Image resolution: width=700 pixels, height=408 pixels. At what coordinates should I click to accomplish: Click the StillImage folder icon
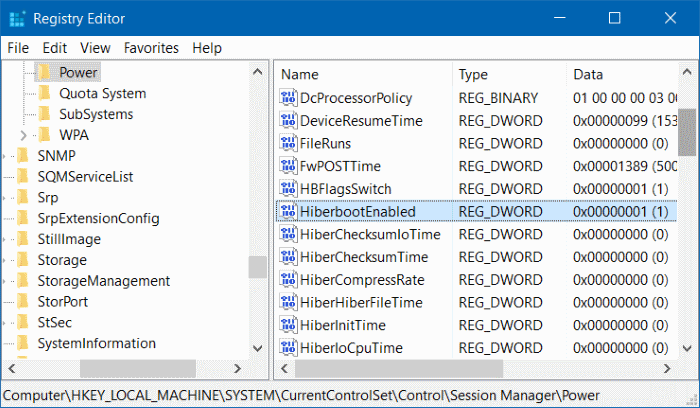coord(23,239)
